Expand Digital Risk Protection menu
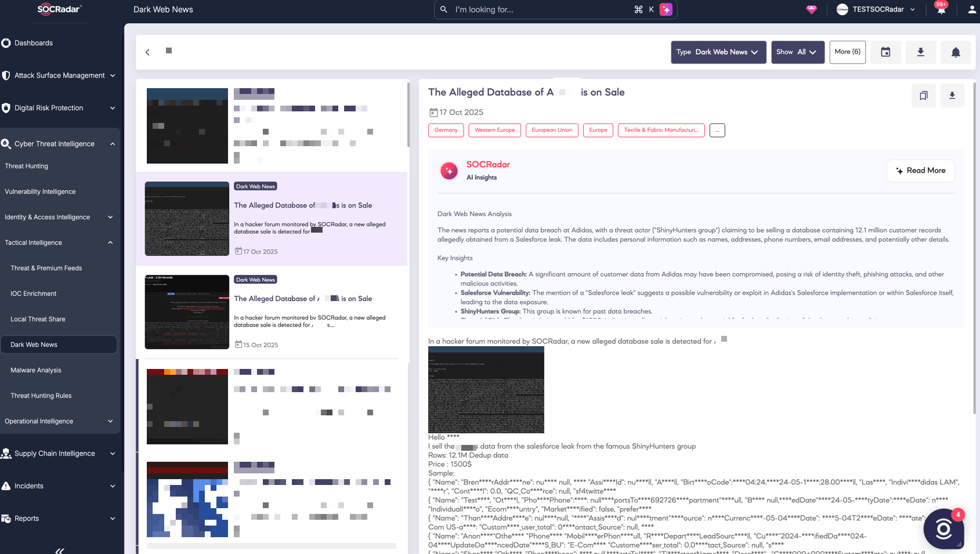Viewport: 980px width, 554px height. (113, 108)
